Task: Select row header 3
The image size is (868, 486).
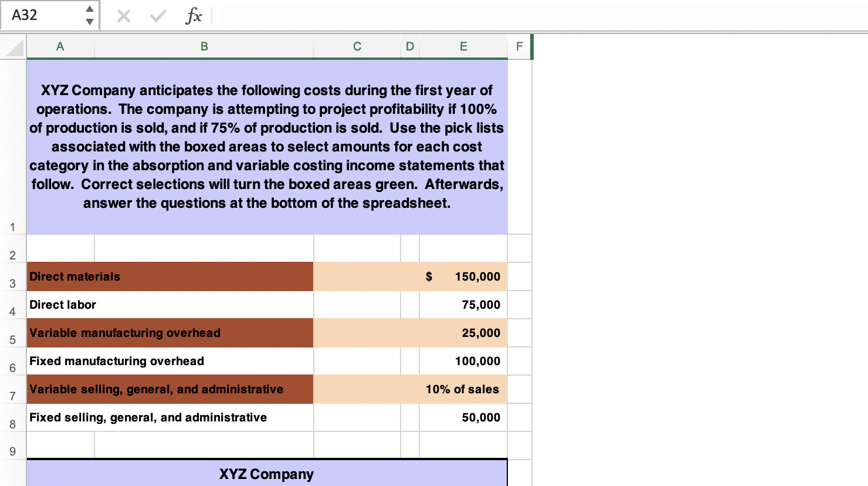Action: [x=13, y=283]
